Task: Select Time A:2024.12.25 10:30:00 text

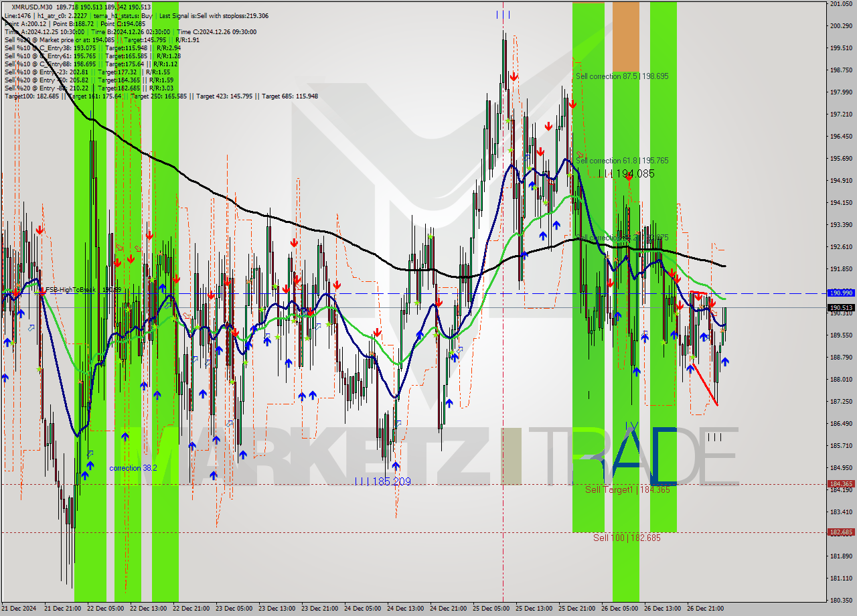Action: tap(44, 32)
